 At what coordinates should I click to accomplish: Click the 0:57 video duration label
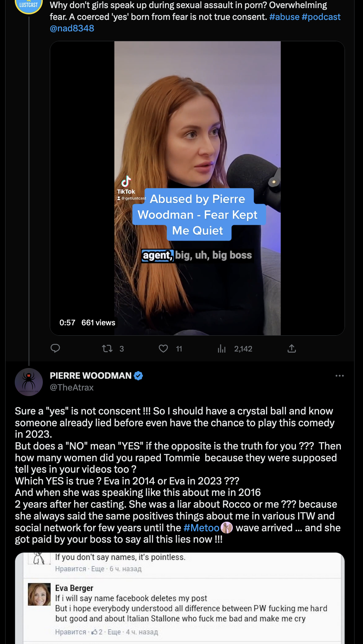[x=67, y=323]
